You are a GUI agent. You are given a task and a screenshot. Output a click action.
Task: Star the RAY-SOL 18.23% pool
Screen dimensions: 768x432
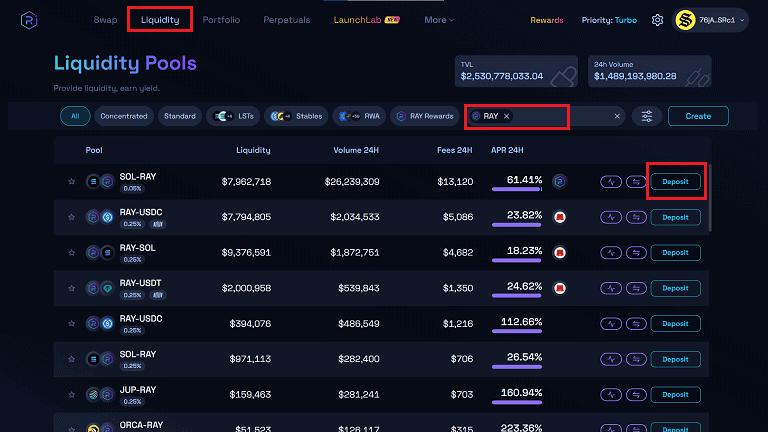[72, 253]
